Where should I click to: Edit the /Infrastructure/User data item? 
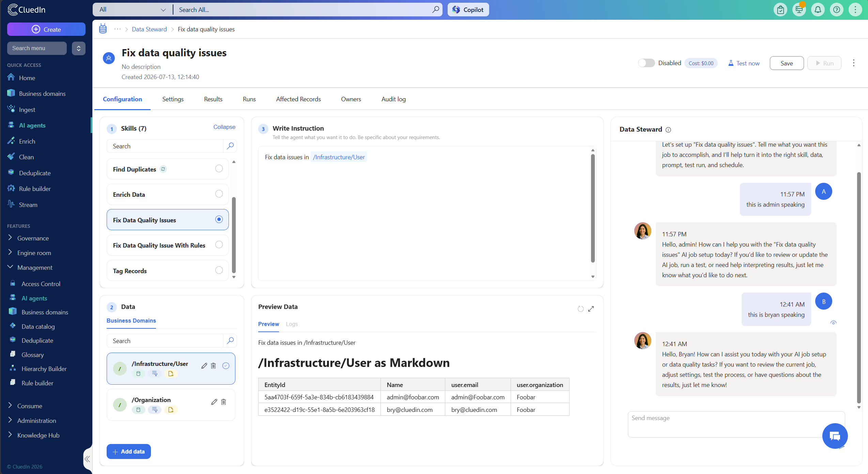pos(204,366)
